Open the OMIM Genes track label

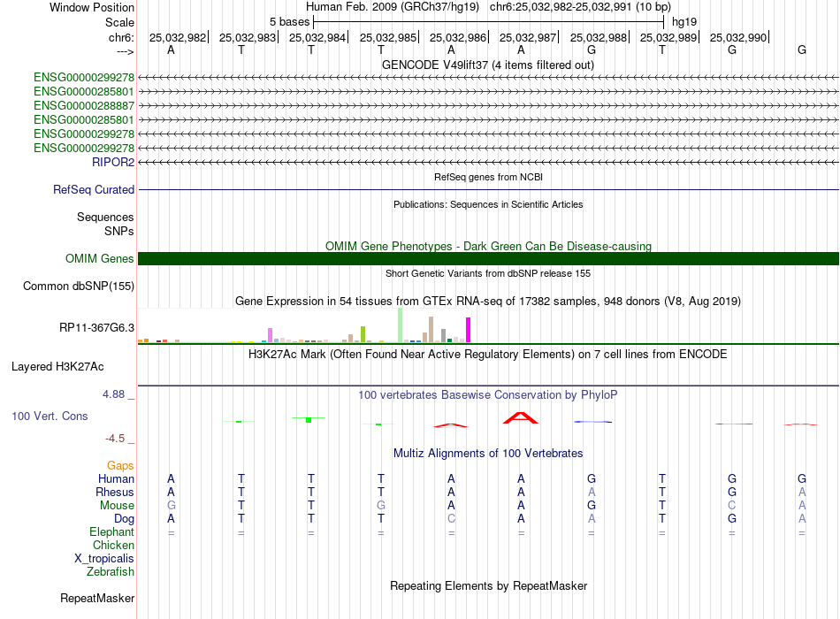click(x=100, y=258)
